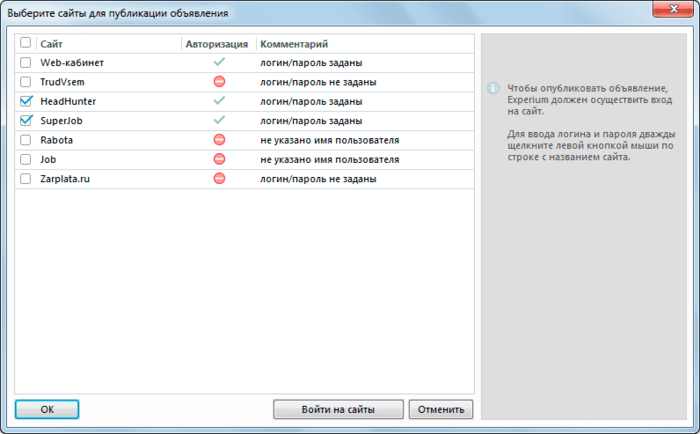Viewport: 700px width, 434px height.
Task: Select the Job site name
Action: tap(48, 159)
